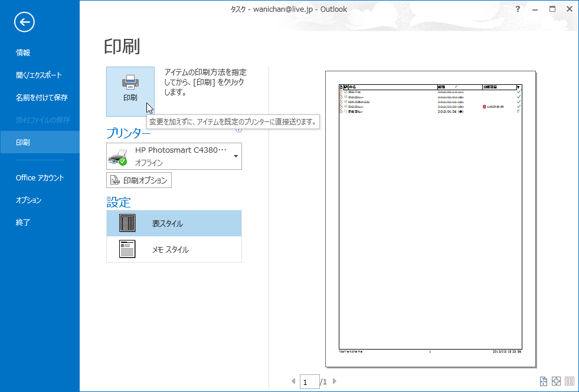Screen dimensions: 579x392
Task: Go to previous preview page arrow
Action: pos(293,381)
